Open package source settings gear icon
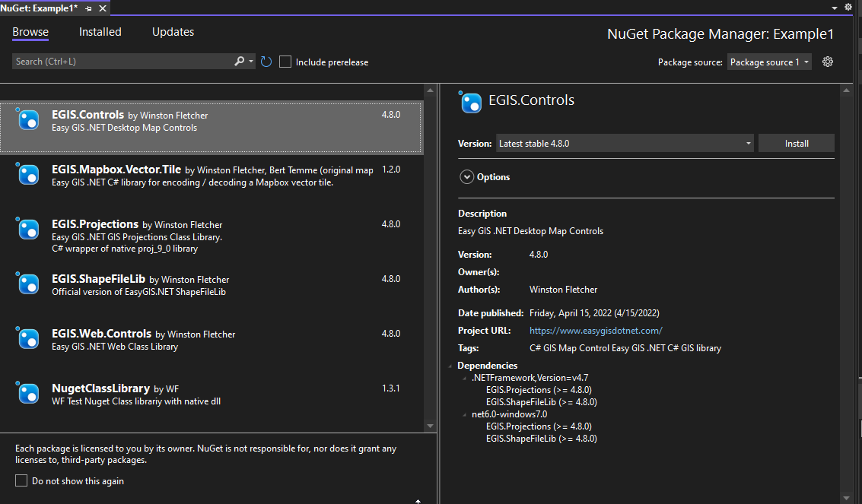Viewport: 862px width, 504px height. [x=828, y=62]
